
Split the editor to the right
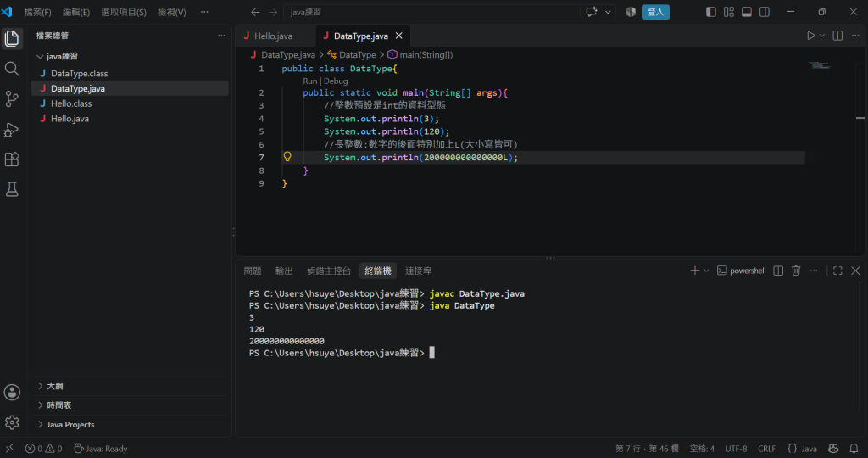[837, 36]
